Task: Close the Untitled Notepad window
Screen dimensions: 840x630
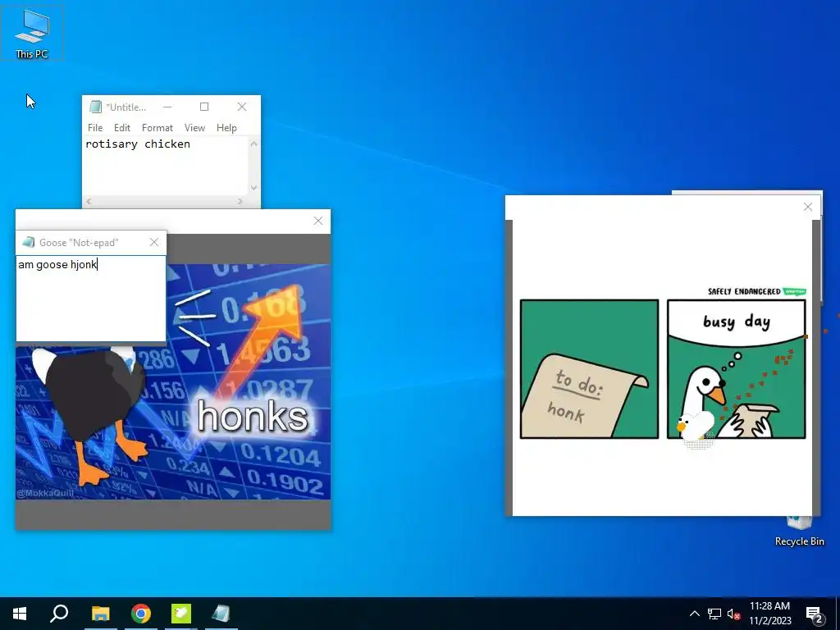Action: (242, 107)
